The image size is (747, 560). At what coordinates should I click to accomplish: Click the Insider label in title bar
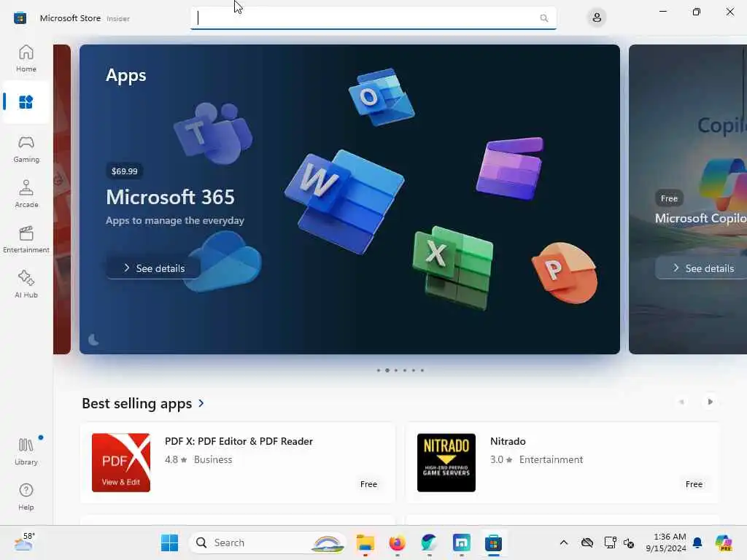[118, 18]
